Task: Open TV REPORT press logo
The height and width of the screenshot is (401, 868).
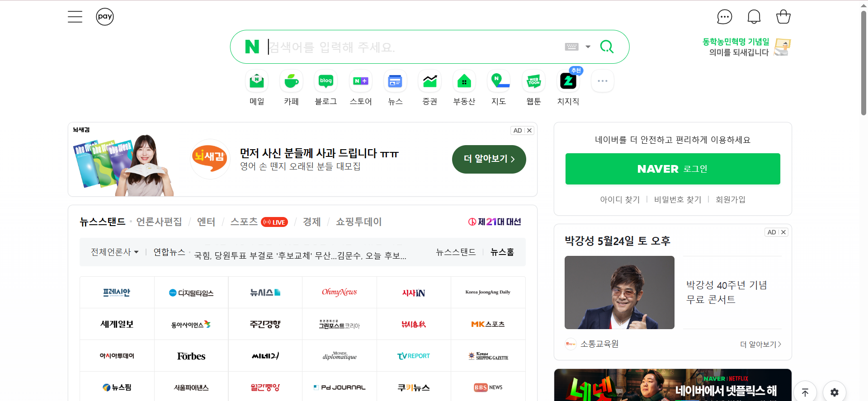Action: (x=414, y=356)
